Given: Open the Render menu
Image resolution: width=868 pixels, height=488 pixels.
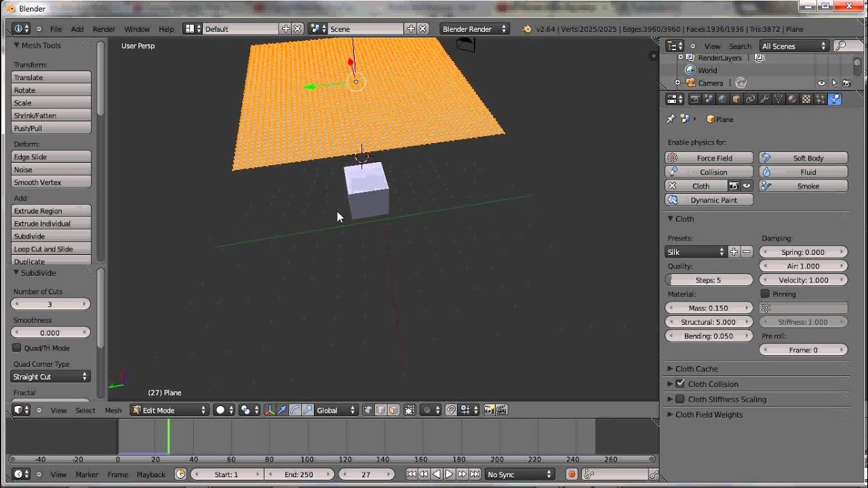Looking at the screenshot, I should tap(104, 29).
